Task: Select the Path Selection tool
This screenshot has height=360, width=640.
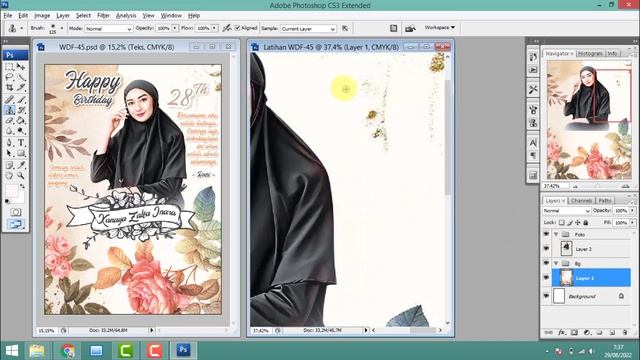Action: 9,153
